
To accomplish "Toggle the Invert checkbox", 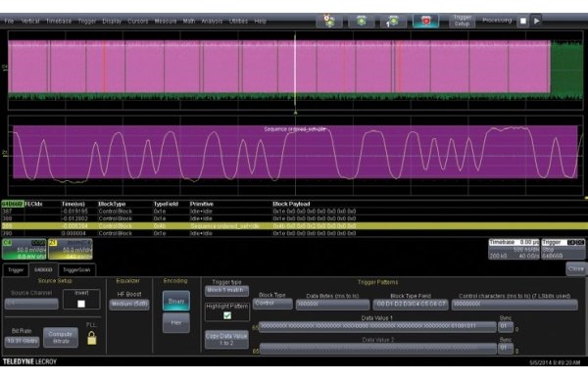I will (x=81, y=304).
